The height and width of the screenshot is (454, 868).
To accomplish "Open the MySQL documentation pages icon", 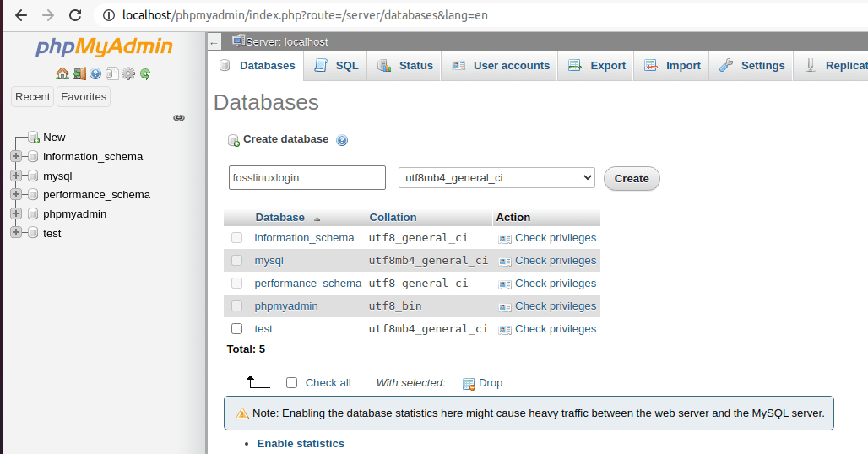I will [112, 73].
